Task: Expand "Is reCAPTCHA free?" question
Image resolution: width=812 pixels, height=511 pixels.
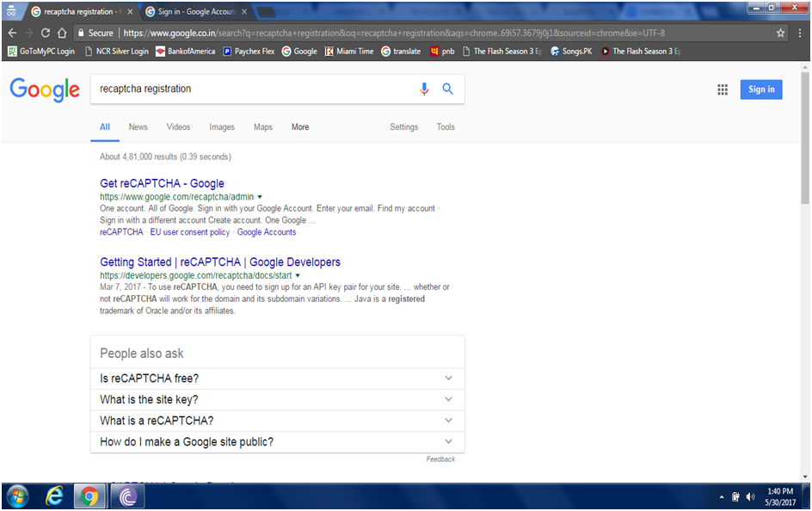Action: tap(448, 379)
